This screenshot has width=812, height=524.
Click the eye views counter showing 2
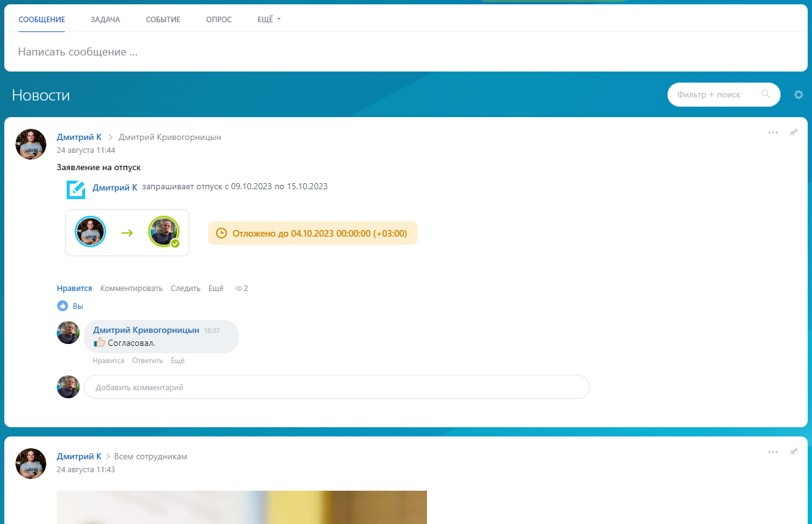pyautogui.click(x=241, y=288)
